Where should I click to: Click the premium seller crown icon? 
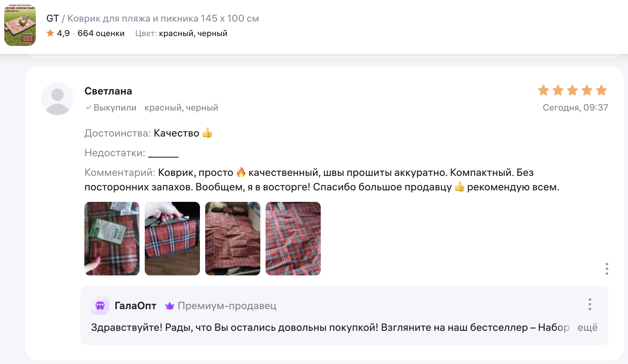click(169, 306)
